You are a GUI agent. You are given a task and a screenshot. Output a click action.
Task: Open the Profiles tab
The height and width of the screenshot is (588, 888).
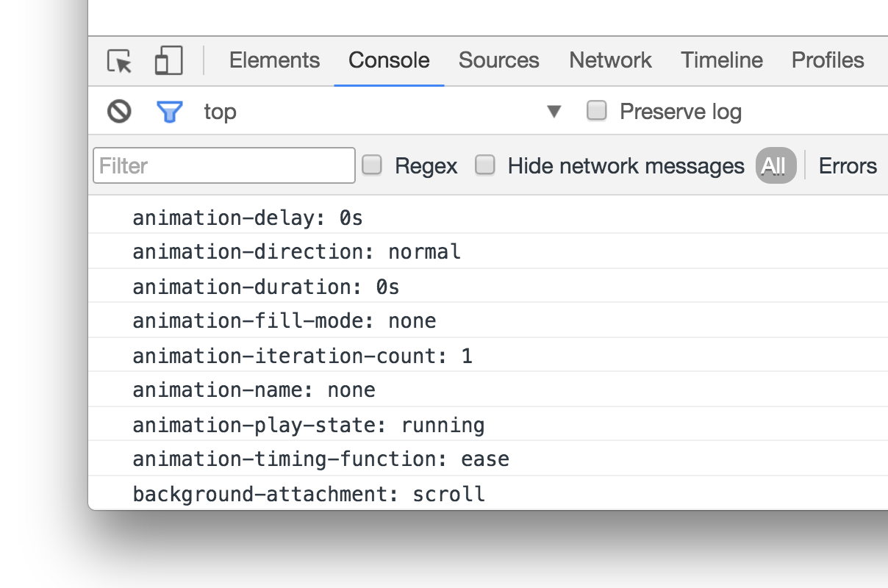point(828,60)
